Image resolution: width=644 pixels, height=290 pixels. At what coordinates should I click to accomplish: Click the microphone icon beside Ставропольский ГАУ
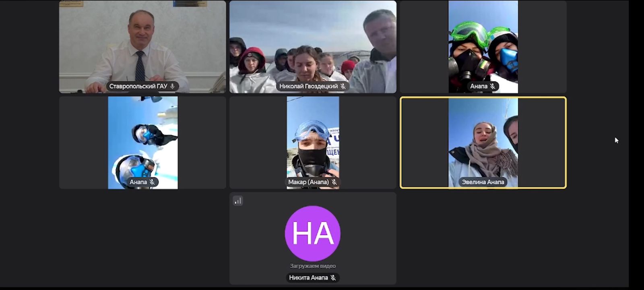[172, 86]
